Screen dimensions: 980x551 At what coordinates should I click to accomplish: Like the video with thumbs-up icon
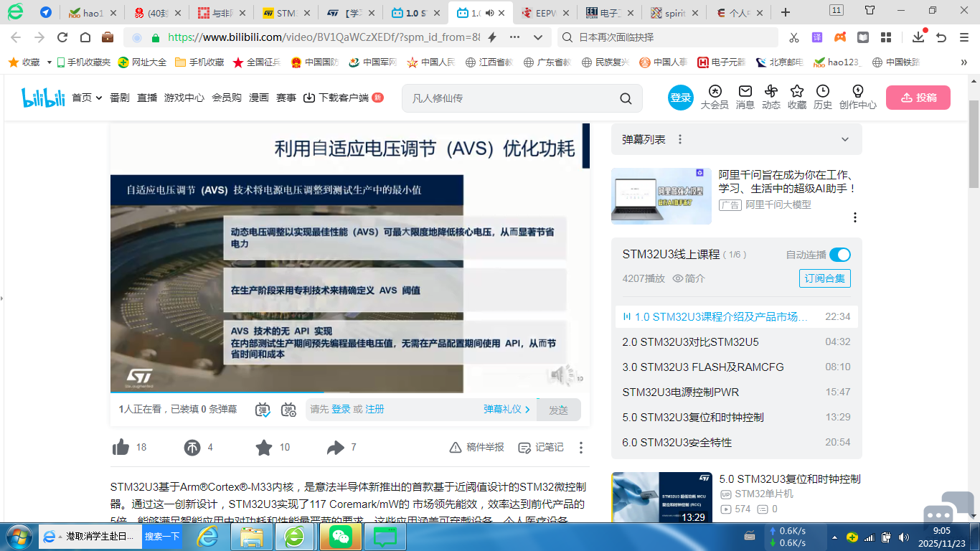coord(121,448)
